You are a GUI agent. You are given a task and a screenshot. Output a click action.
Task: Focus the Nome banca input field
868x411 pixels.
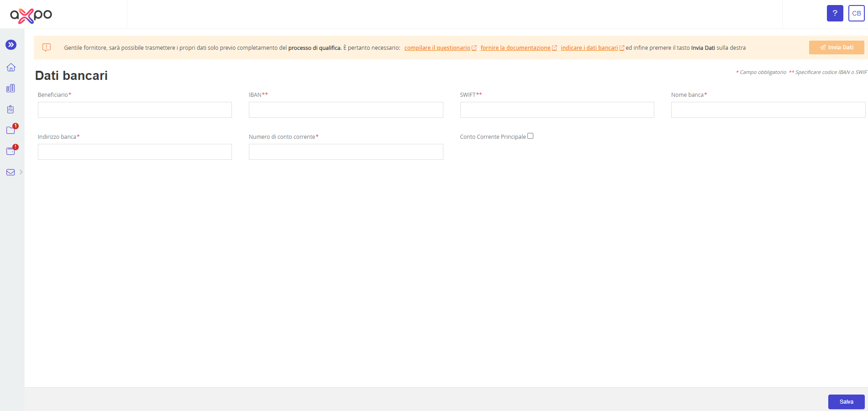tap(768, 110)
